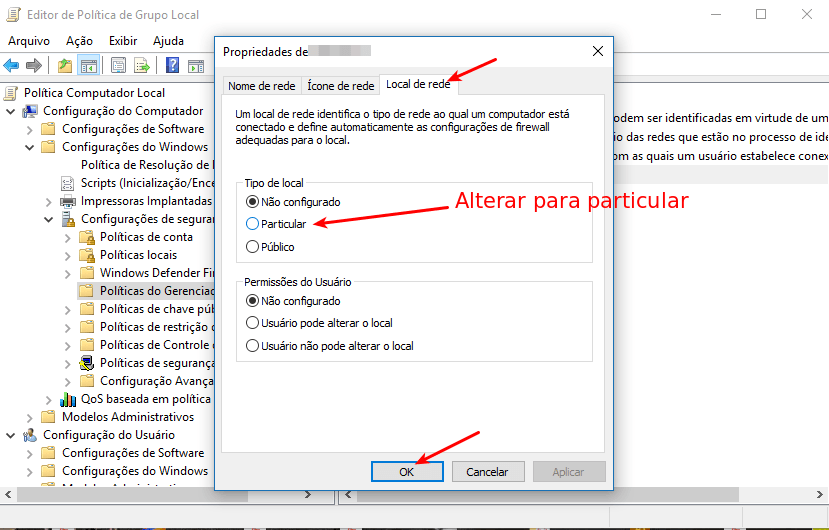
Task: Select the Particular radio button
Action: pos(252,224)
